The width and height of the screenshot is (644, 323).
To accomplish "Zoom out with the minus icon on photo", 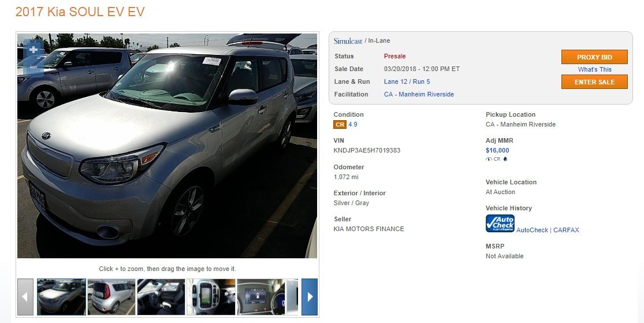I will click(33, 67).
